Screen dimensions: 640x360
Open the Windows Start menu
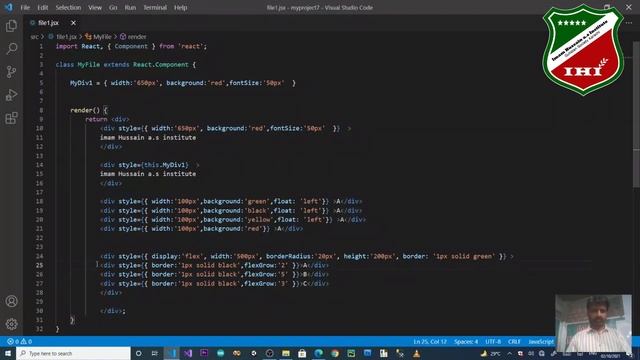pyautogui.click(x=8, y=353)
